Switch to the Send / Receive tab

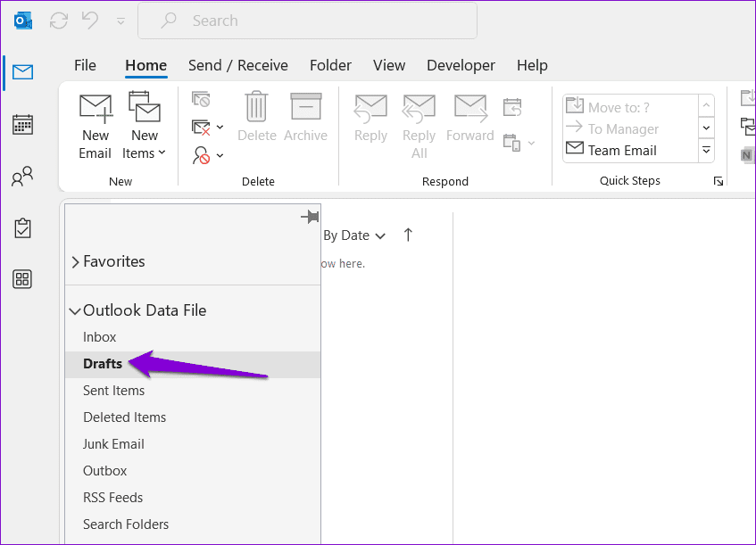(237, 65)
